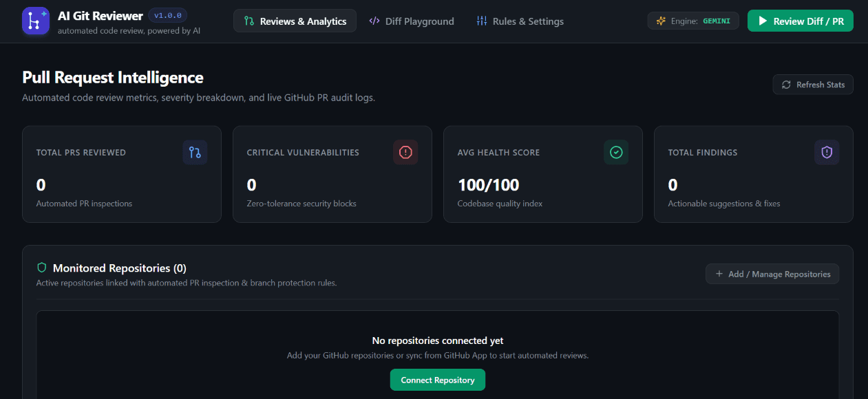868x399 pixels.
Task: Click the sparkle icon in the Engine badge
Action: click(x=661, y=21)
